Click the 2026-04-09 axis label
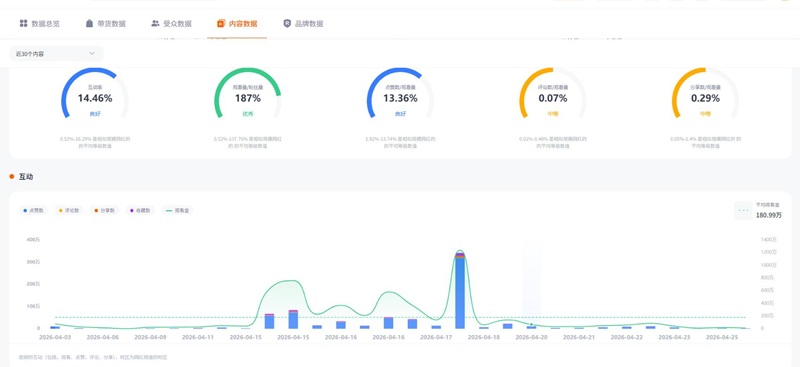Image resolution: width=800 pixels, height=367 pixels. (x=150, y=337)
